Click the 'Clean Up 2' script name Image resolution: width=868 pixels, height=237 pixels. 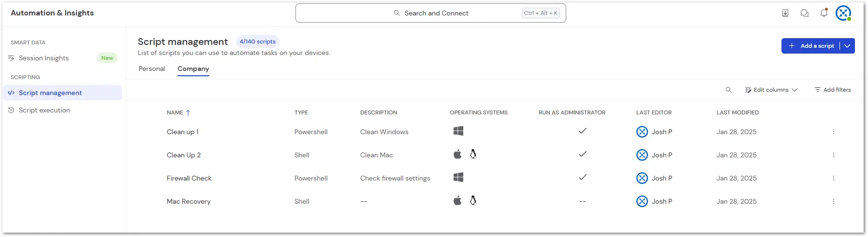pos(184,155)
